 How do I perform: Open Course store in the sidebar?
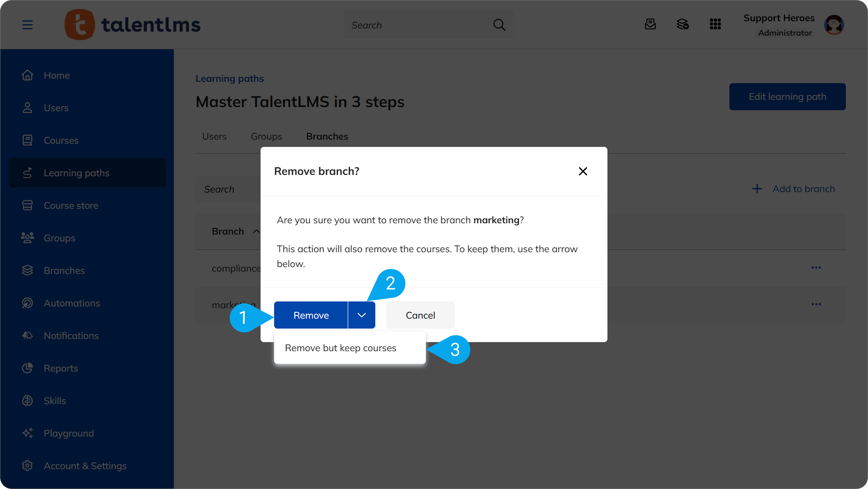point(87,206)
